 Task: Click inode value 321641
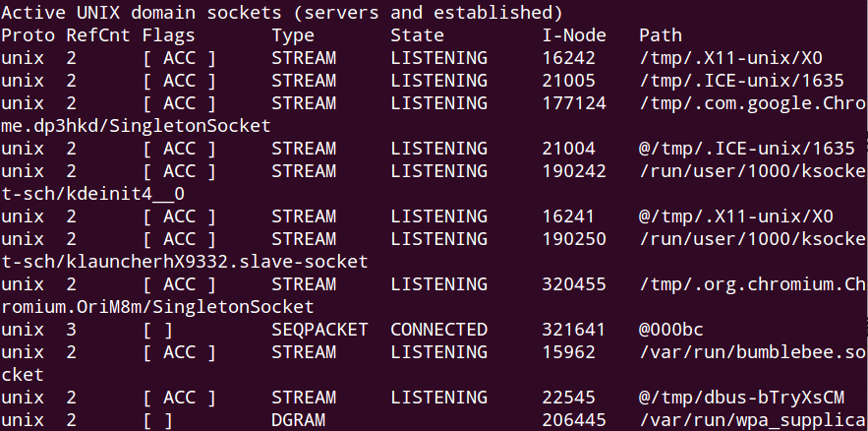[574, 330]
